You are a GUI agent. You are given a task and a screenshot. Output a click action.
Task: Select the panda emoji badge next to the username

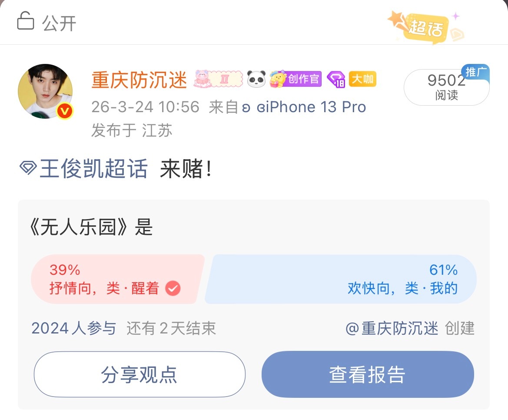(x=256, y=79)
